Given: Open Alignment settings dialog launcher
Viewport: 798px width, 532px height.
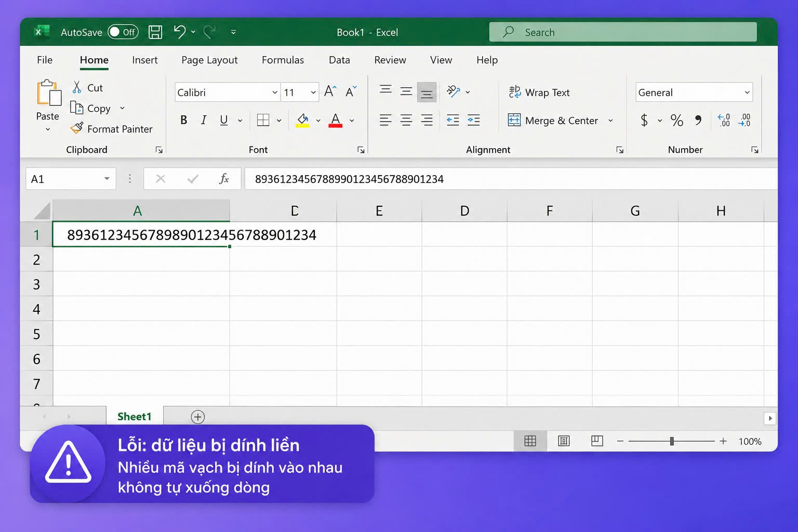Looking at the screenshot, I should pyautogui.click(x=620, y=150).
